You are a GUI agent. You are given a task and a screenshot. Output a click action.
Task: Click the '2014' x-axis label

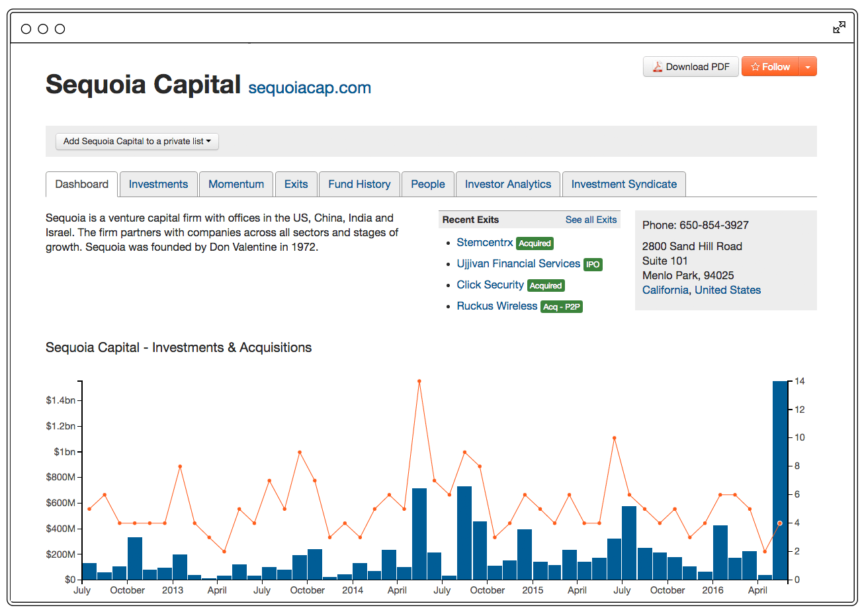[x=353, y=590]
